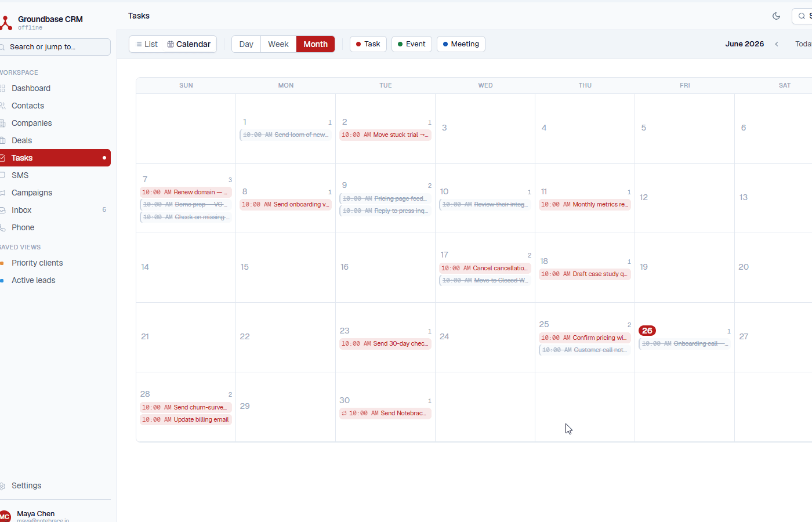Open Send onboarding task on June 8
812x522 pixels.
coord(285,204)
